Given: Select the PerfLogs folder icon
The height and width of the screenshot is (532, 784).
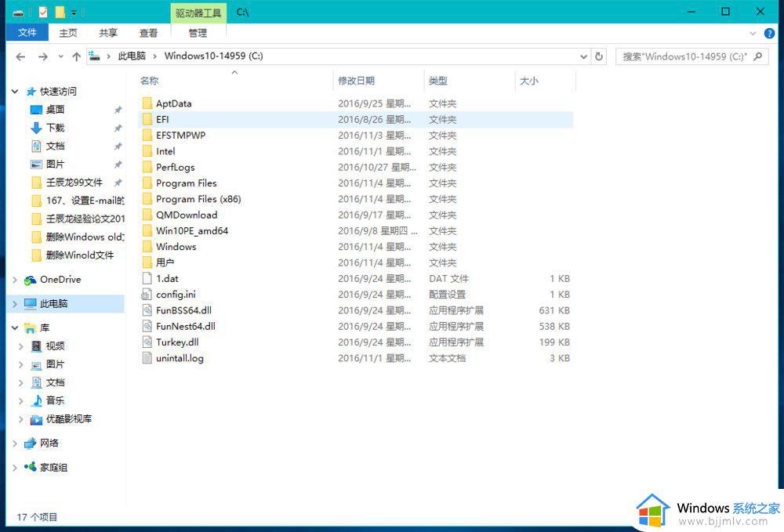Looking at the screenshot, I should (x=147, y=168).
